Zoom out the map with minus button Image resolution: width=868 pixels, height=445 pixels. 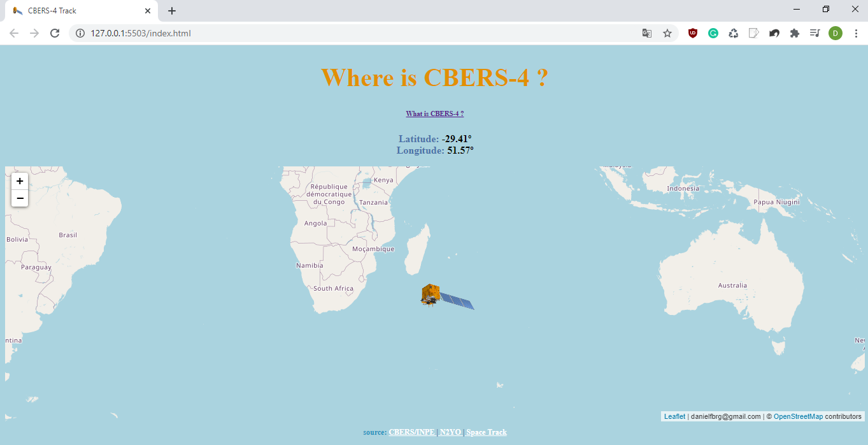tap(20, 198)
